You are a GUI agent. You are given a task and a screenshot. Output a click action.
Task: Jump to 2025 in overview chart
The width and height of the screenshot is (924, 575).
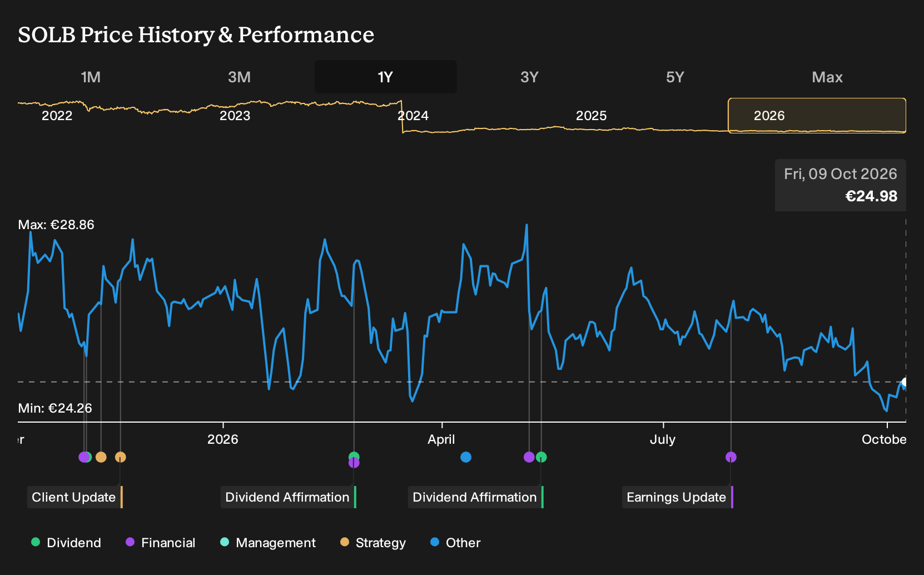[x=591, y=116]
